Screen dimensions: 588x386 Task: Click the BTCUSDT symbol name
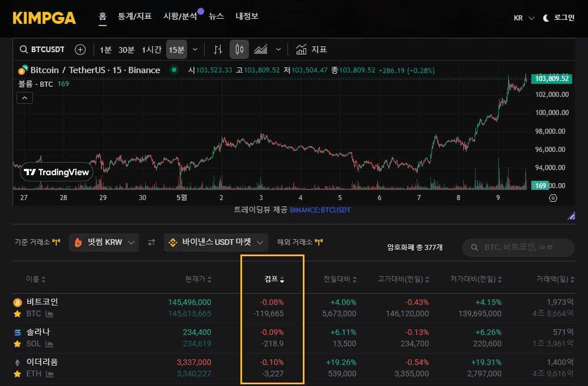point(48,49)
